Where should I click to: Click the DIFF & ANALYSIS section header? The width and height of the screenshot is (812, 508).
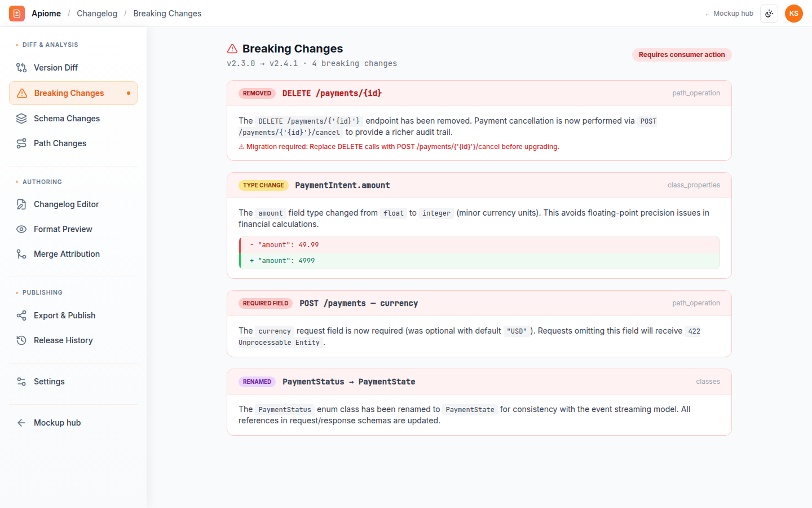tap(50, 45)
